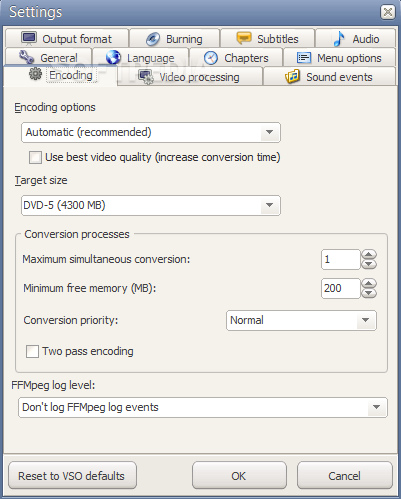401x499 pixels.
Task: Switch to the Video processing tab
Action: tap(190, 77)
